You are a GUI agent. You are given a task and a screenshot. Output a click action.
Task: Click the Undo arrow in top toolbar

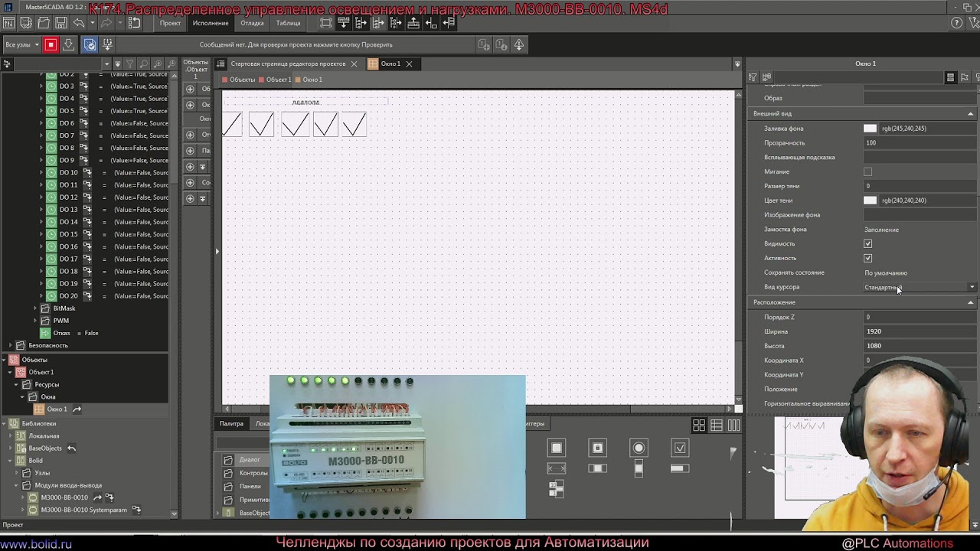tap(79, 23)
